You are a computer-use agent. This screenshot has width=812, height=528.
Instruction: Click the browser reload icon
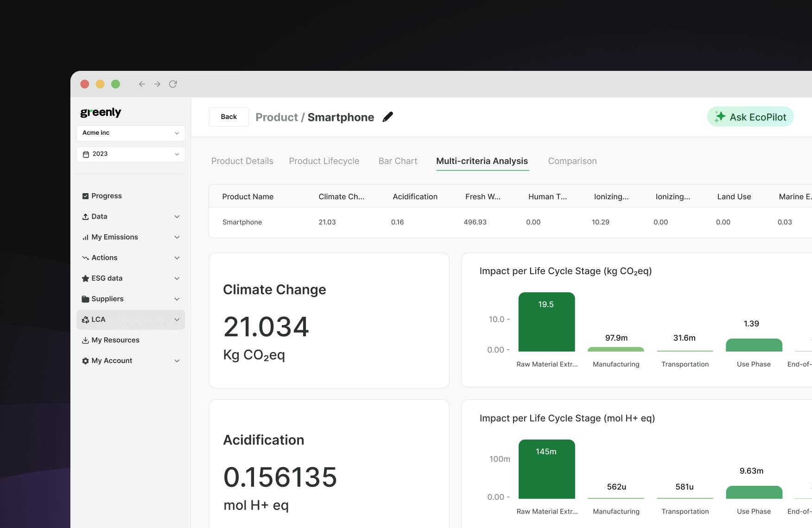coord(173,84)
